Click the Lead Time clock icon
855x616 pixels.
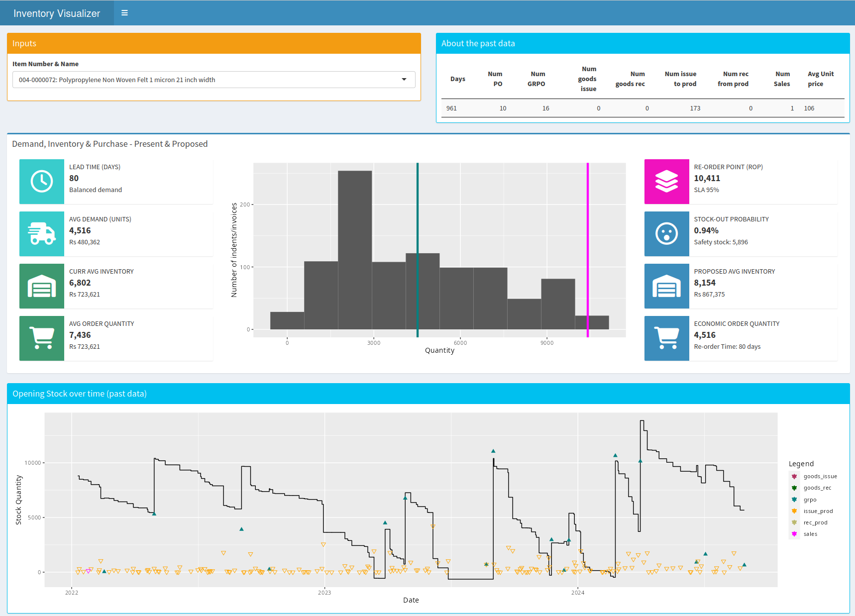pyautogui.click(x=42, y=182)
